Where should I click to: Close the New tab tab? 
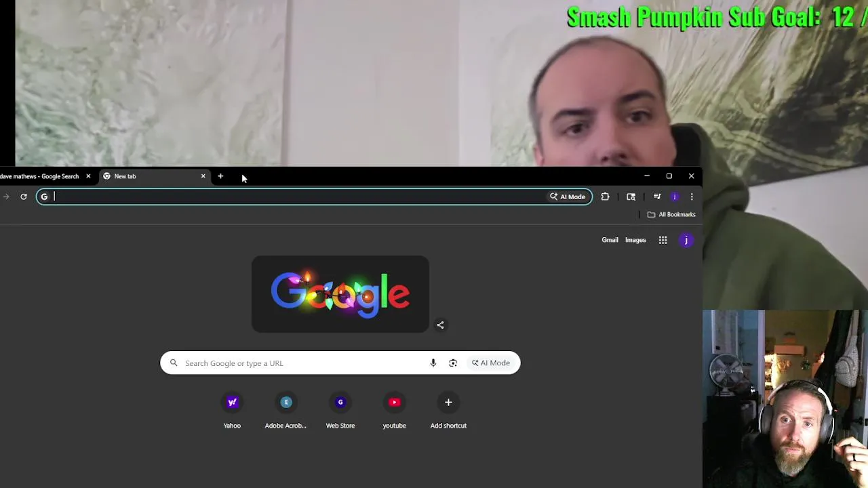click(203, 176)
